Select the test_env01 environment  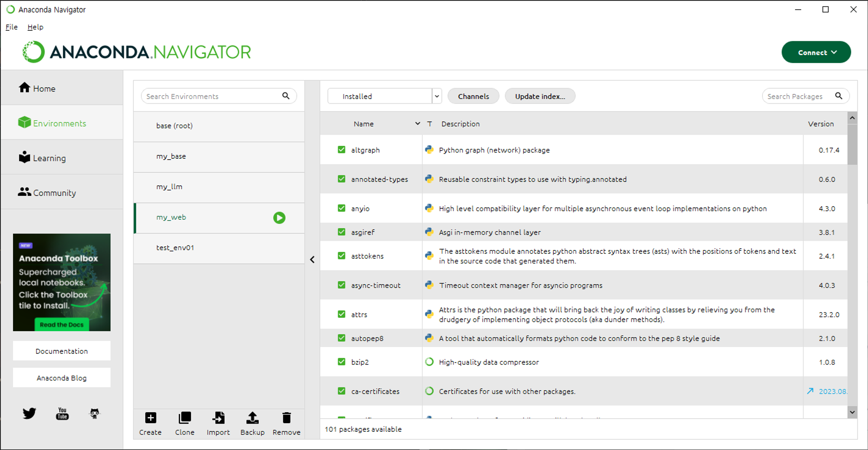pyautogui.click(x=219, y=248)
